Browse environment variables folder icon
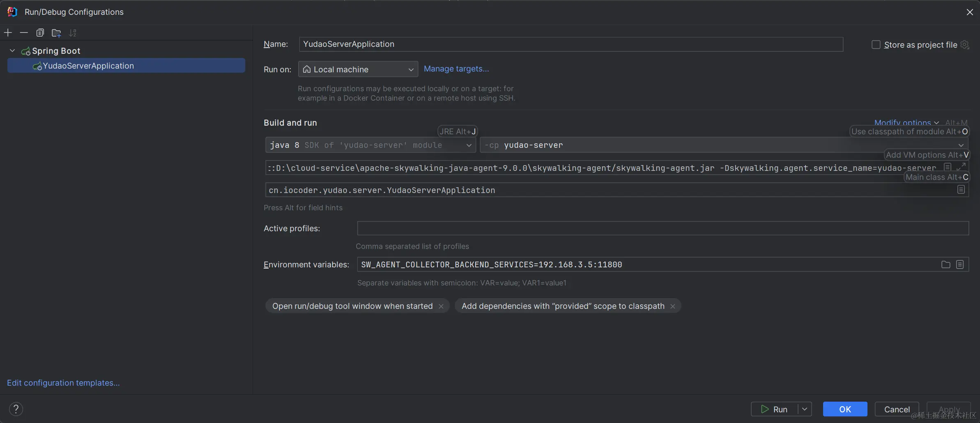980x423 pixels. click(945, 264)
